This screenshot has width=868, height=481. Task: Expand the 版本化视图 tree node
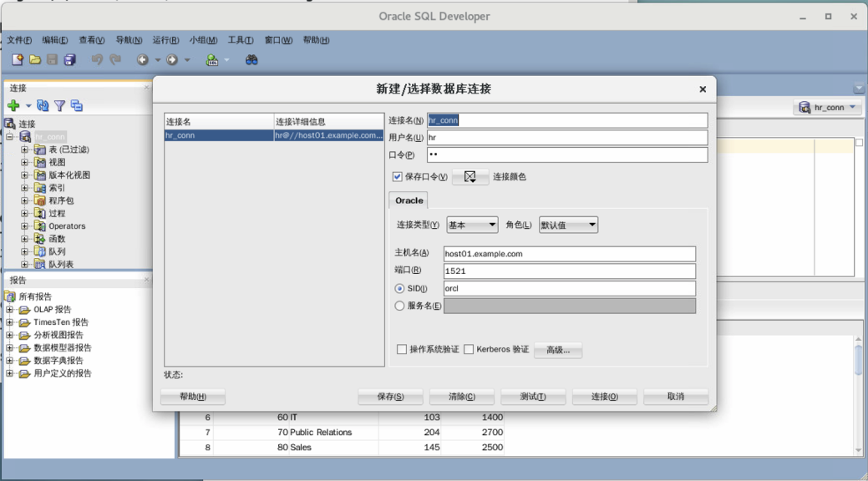(24, 175)
